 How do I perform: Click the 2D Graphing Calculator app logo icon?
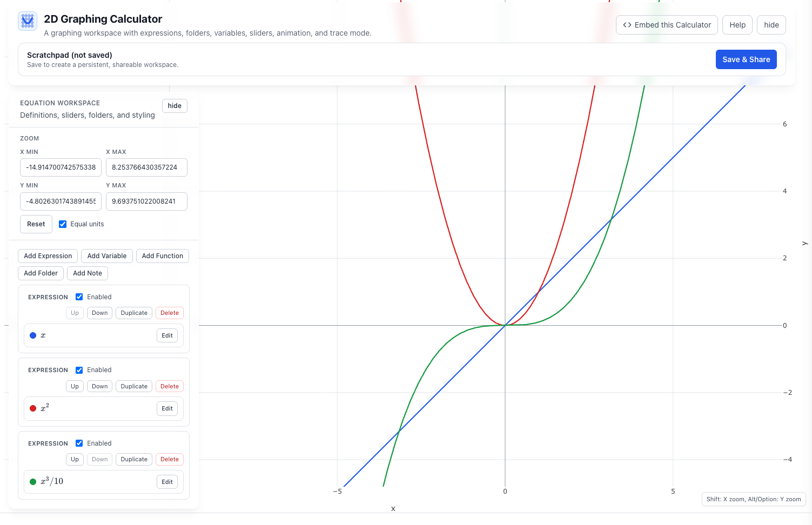point(28,21)
